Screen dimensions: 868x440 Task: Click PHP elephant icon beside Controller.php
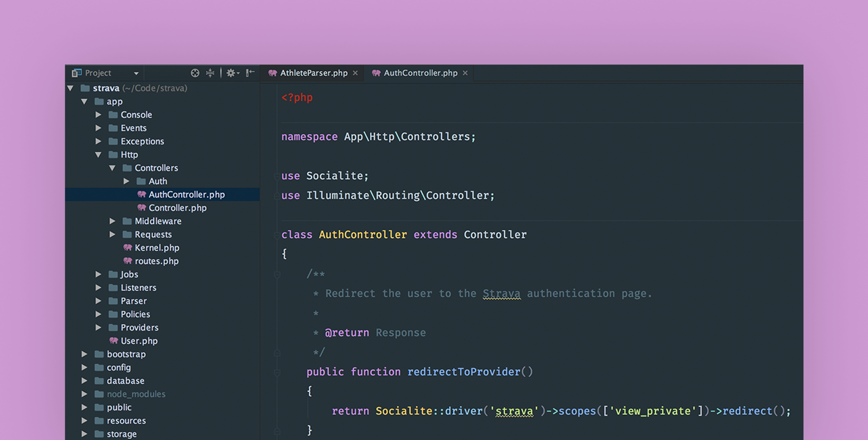click(142, 208)
